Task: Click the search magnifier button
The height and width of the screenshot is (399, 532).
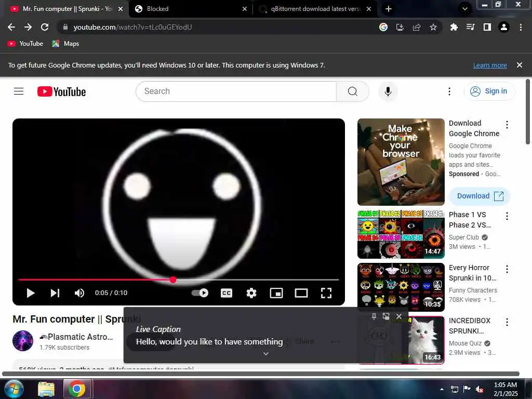Action: tap(353, 91)
